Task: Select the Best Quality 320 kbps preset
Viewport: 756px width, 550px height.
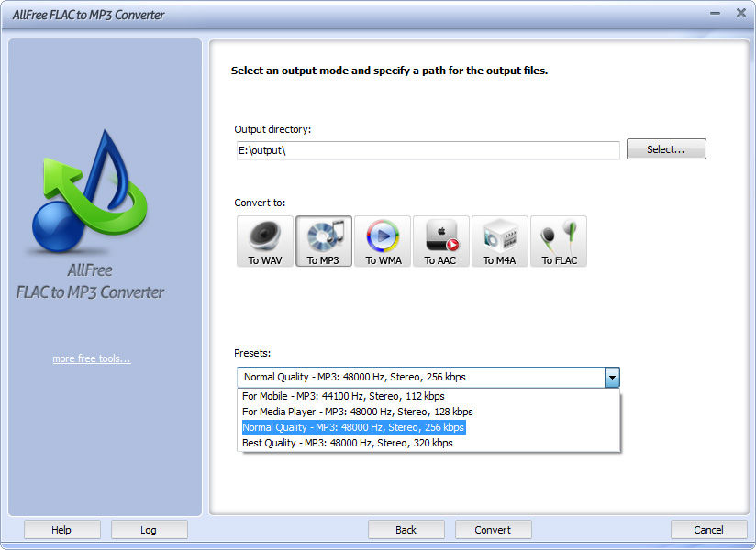Action: pos(347,443)
